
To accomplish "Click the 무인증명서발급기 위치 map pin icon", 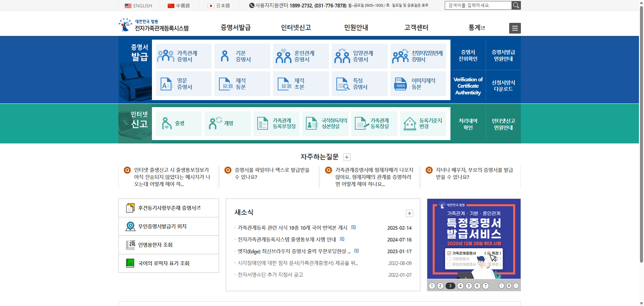I will point(129,226).
